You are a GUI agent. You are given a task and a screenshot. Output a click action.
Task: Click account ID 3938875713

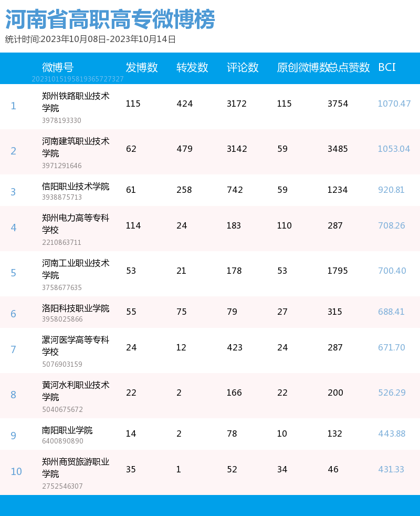[x=62, y=197]
